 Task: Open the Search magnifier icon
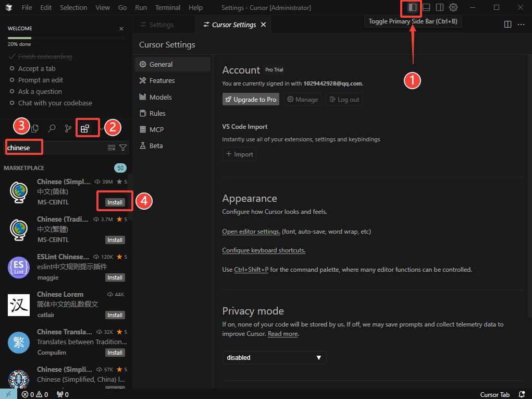pos(52,128)
